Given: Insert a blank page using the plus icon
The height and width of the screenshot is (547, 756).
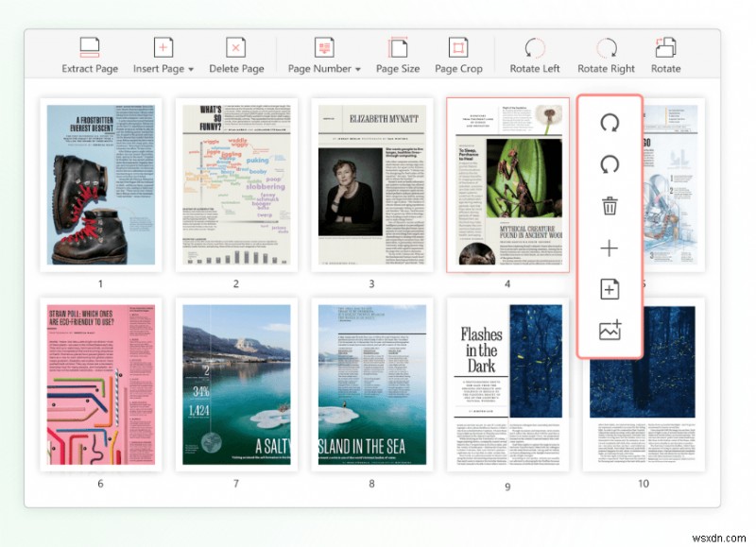Looking at the screenshot, I should [610, 249].
